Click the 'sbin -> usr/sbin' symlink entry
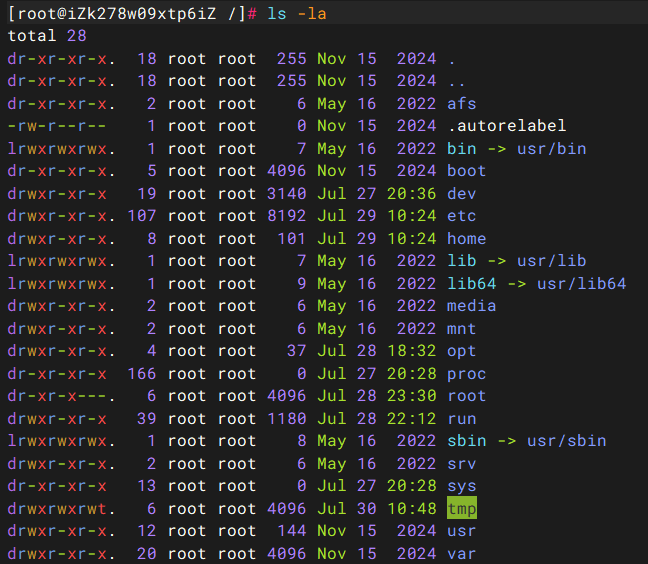This screenshot has height=564, width=648. click(526, 441)
